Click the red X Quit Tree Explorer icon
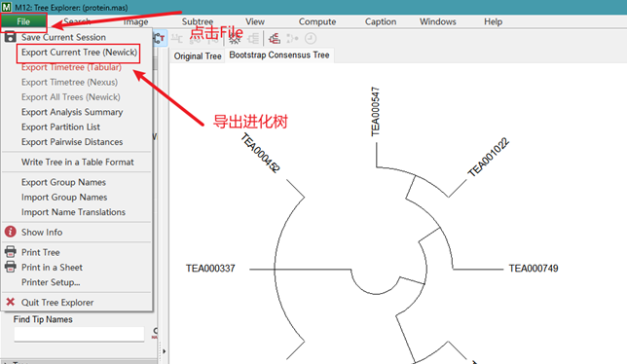 [x=11, y=302]
